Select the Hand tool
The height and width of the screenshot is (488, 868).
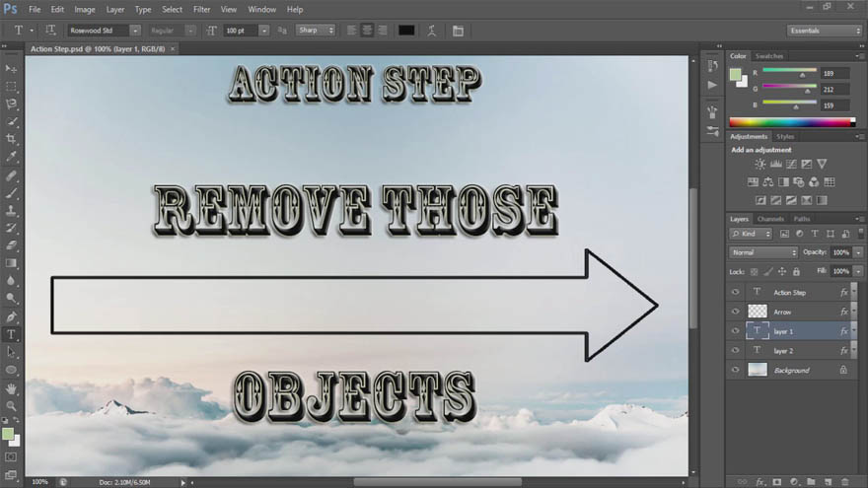pyautogui.click(x=11, y=389)
